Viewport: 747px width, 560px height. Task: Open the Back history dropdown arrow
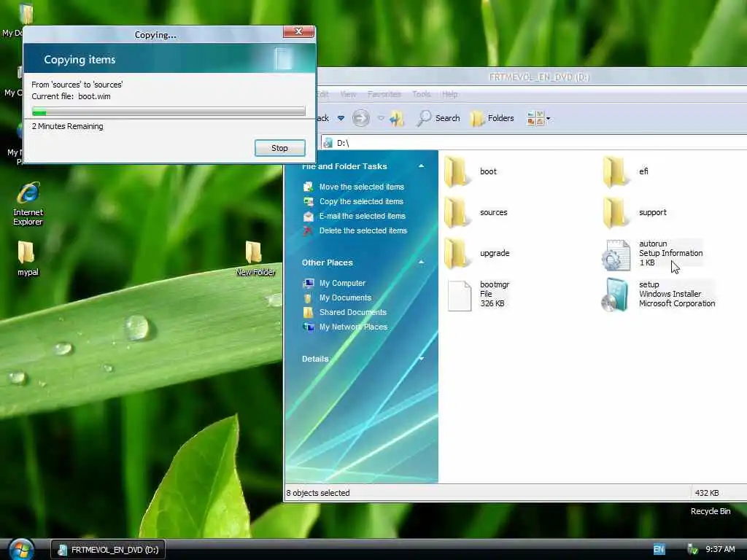(x=341, y=118)
